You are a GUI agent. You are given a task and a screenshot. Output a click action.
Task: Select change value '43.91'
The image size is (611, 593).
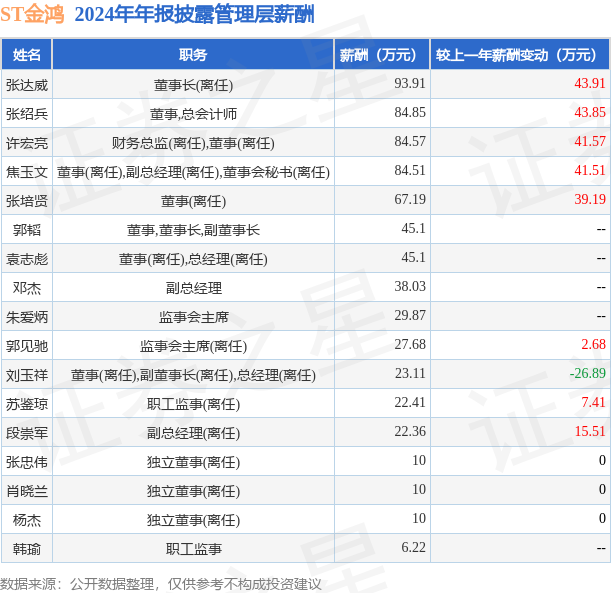(x=590, y=83)
